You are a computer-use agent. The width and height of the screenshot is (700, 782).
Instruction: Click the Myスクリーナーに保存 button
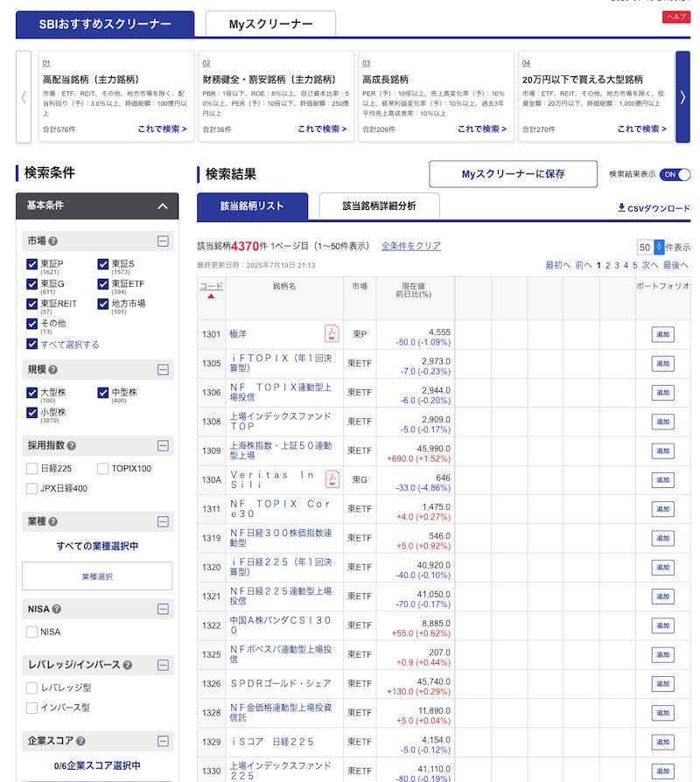point(513,174)
